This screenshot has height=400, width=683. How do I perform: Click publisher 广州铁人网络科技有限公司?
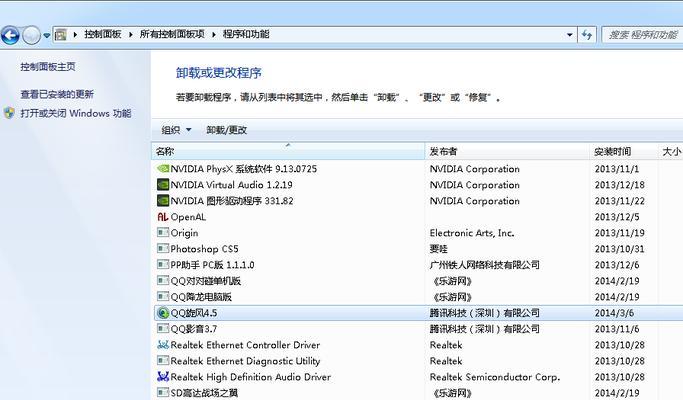(484, 265)
